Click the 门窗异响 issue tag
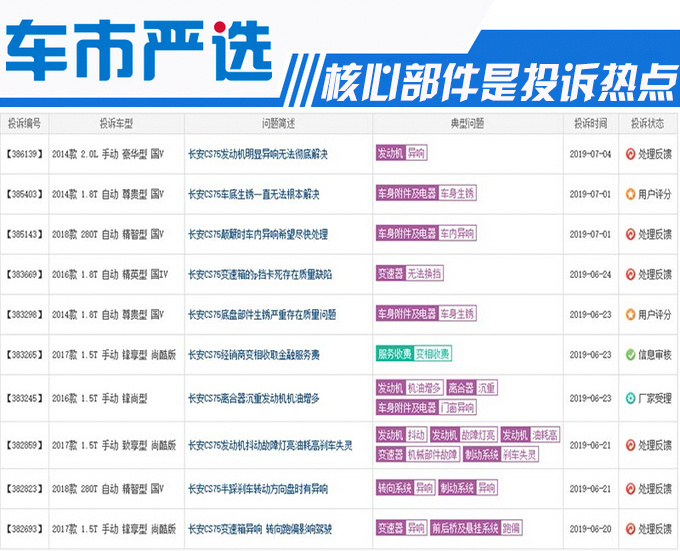Screen dimensions: 680x551 (x=457, y=407)
